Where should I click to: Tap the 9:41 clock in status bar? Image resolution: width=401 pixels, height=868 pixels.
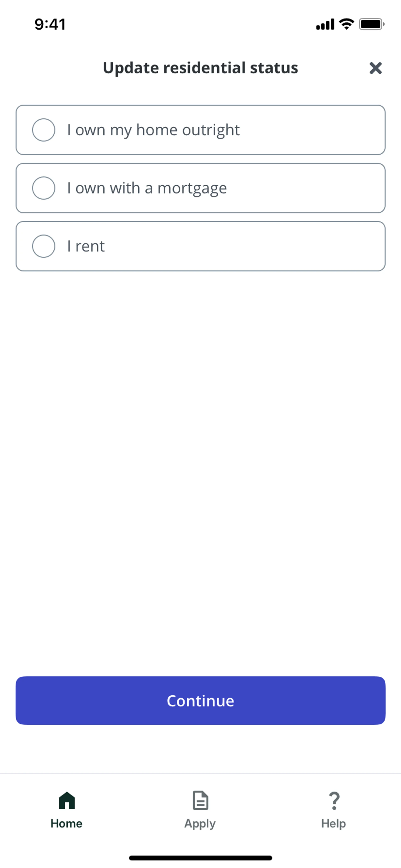tap(50, 24)
